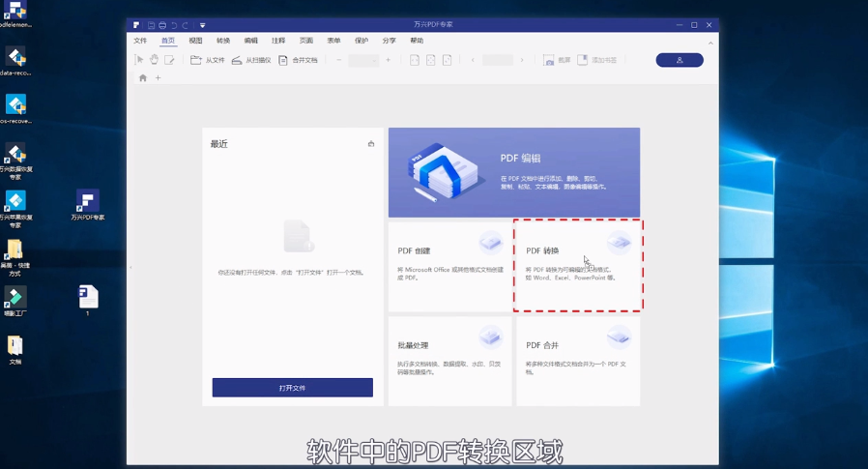Go to the previous page arrow
The width and height of the screenshot is (868, 469).
tap(473, 60)
